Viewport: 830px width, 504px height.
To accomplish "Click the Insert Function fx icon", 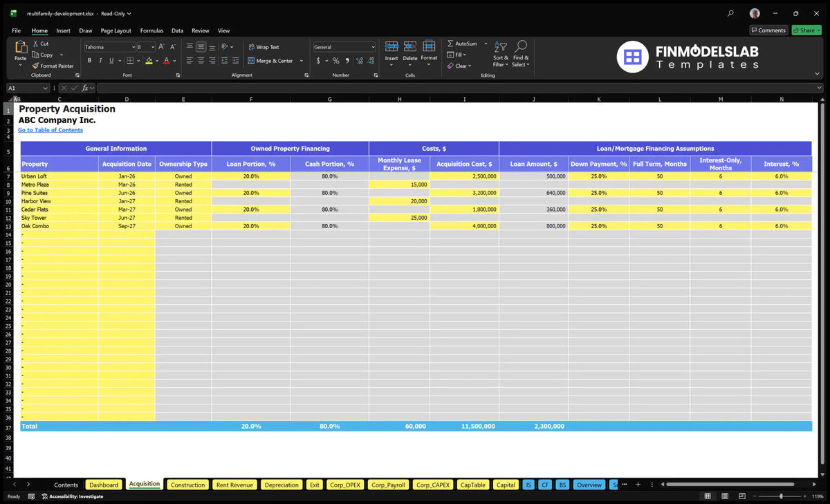I will tap(85, 88).
